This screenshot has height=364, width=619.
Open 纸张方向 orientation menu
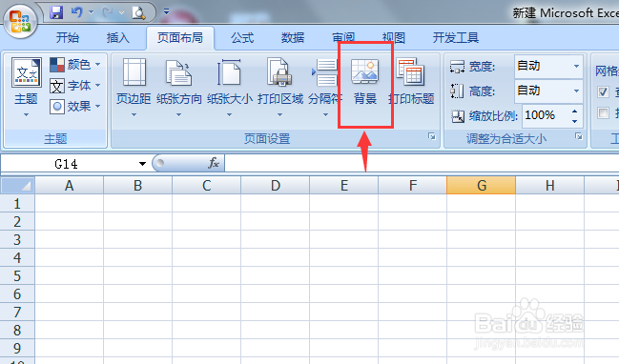pos(178,87)
